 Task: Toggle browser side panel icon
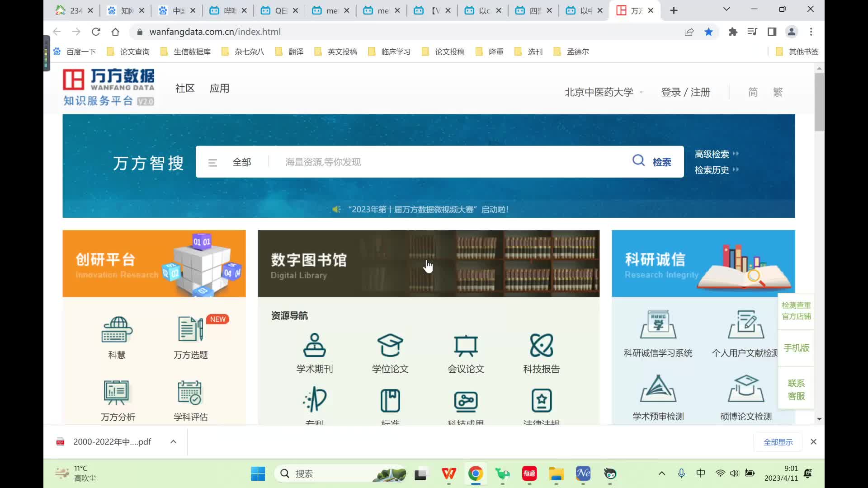(772, 32)
